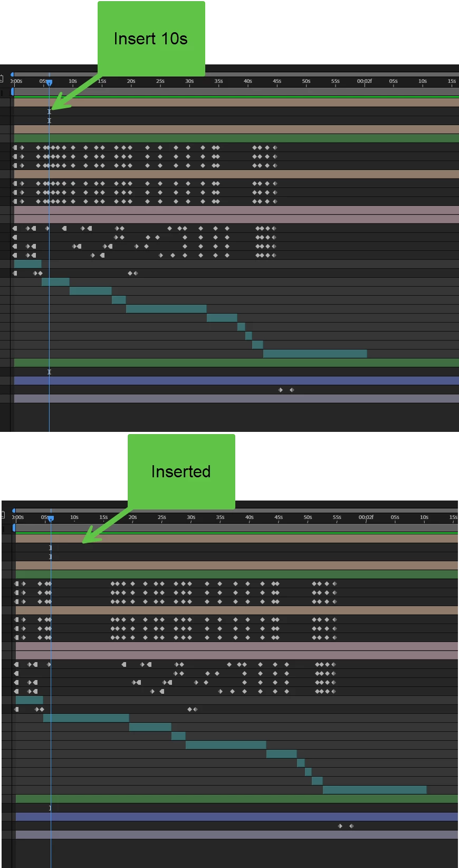Select second keyframe under blue bar, bottom timeline
This screenshot has width=459, height=868.
351,826
